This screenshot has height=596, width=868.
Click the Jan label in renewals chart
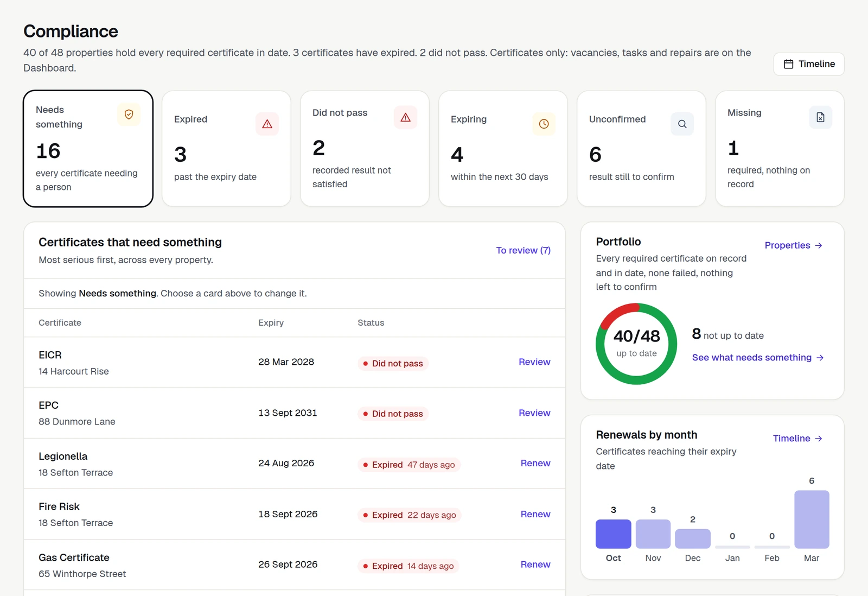pyautogui.click(x=732, y=558)
